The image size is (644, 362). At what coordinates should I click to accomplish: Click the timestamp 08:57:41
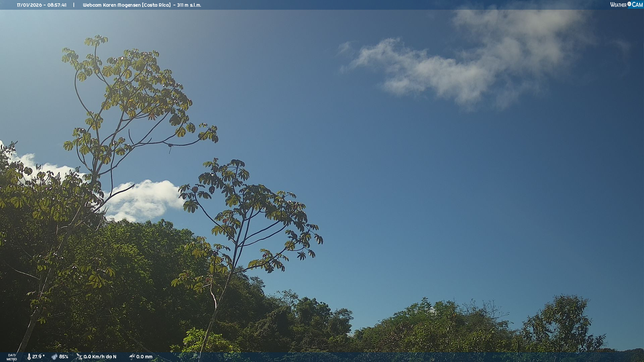click(57, 5)
